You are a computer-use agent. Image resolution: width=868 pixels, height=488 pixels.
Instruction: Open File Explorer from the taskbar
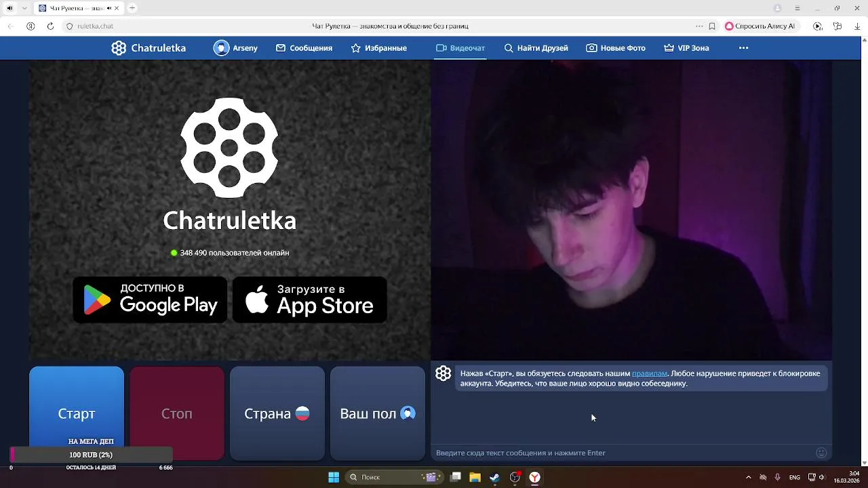pos(475,477)
